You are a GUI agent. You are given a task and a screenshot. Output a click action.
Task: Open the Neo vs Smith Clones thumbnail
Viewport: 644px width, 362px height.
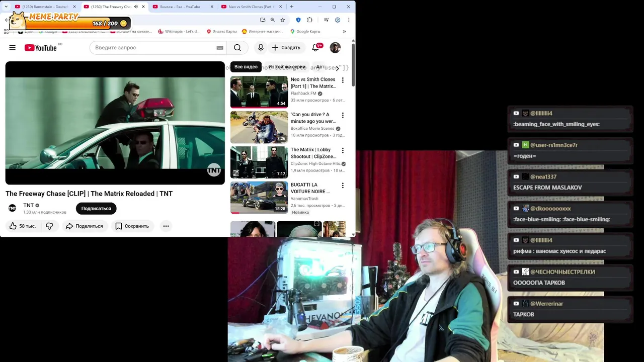click(259, 92)
